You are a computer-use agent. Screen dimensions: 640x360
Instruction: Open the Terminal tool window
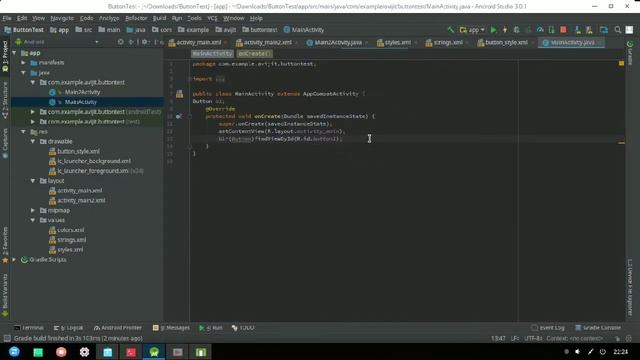(29, 328)
